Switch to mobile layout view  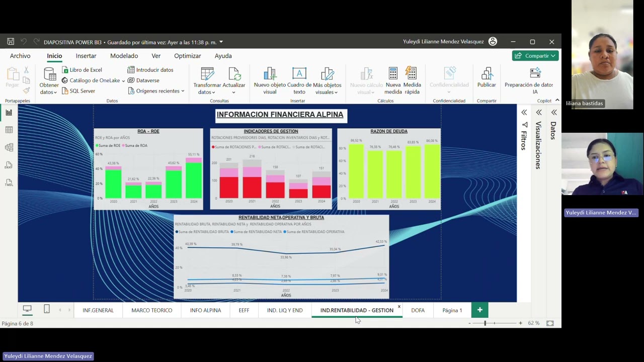47,309
